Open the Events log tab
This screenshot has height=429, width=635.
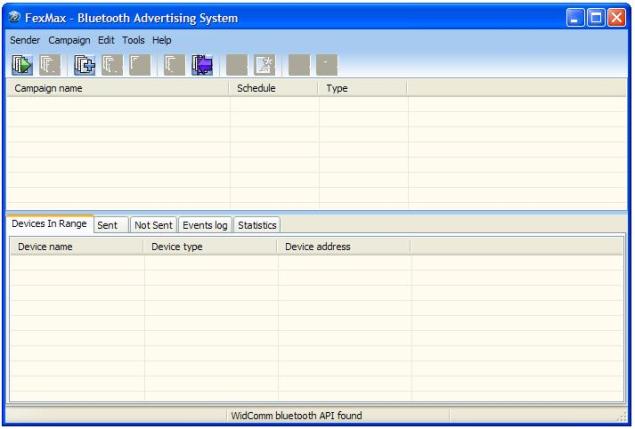(x=205, y=225)
